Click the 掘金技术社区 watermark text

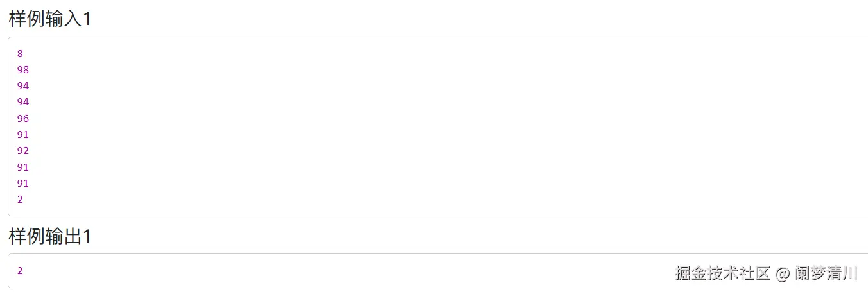(x=722, y=273)
